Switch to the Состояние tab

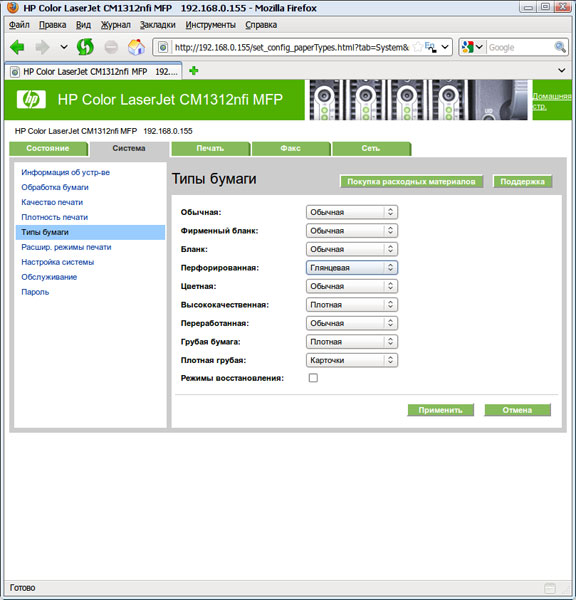click(48, 148)
